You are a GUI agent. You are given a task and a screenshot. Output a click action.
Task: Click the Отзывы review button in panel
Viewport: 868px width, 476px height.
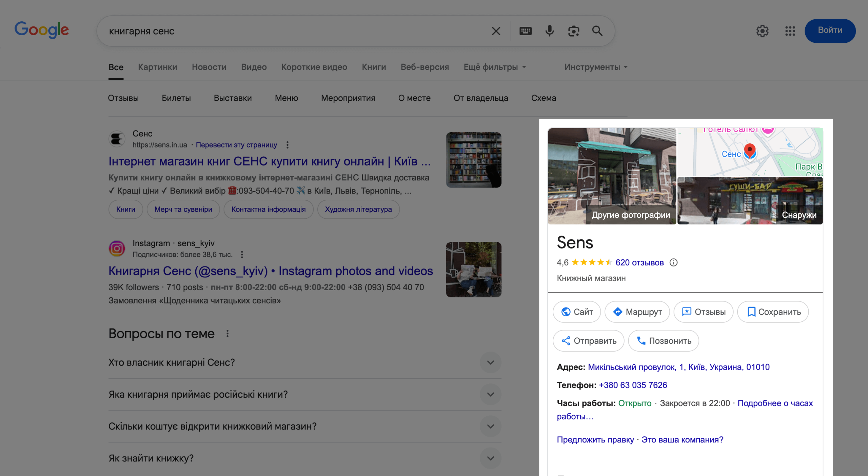(704, 312)
